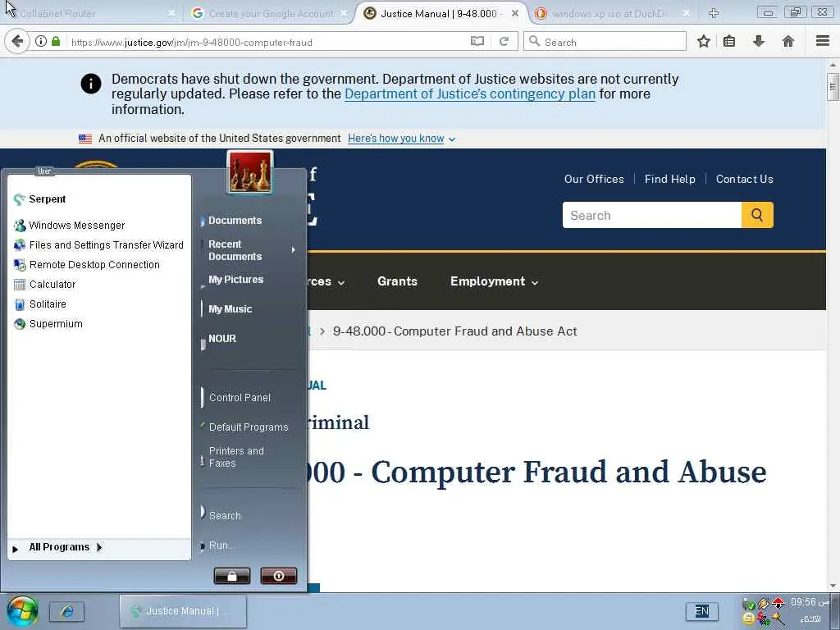Open browser hamburger menu
The width and height of the screenshot is (840, 630).
[823, 41]
